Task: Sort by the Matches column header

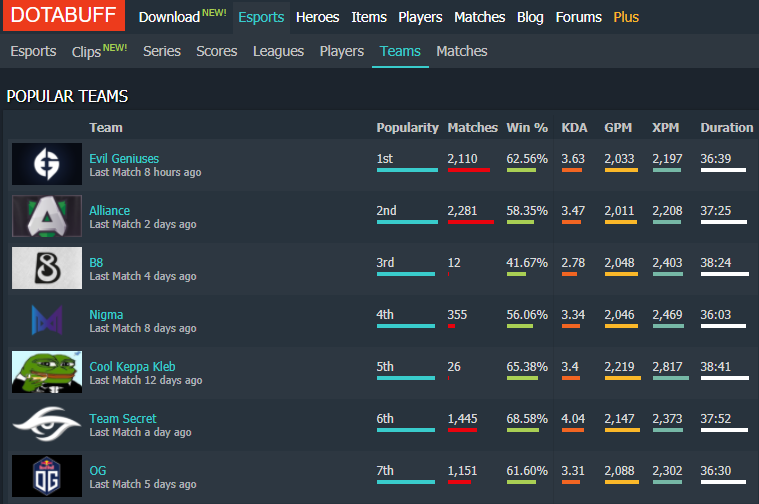Action: tap(472, 128)
